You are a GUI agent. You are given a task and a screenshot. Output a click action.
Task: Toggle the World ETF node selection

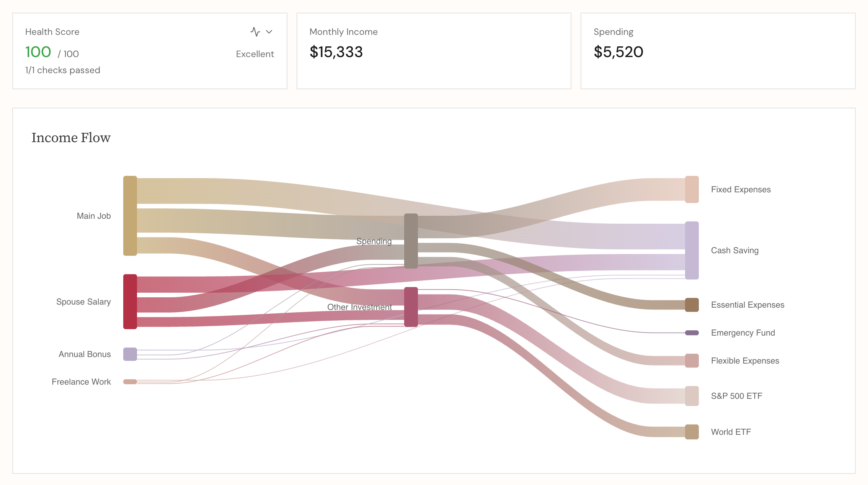point(692,432)
